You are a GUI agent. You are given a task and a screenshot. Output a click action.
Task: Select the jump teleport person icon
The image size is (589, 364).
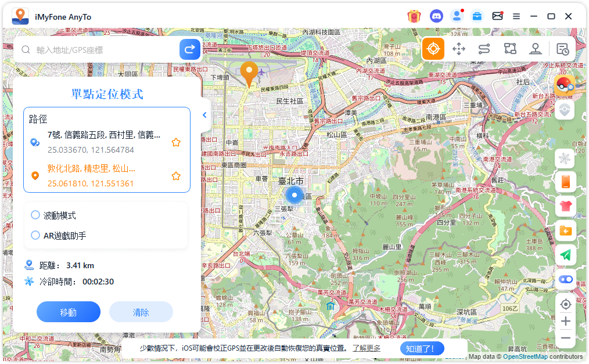[x=536, y=49]
